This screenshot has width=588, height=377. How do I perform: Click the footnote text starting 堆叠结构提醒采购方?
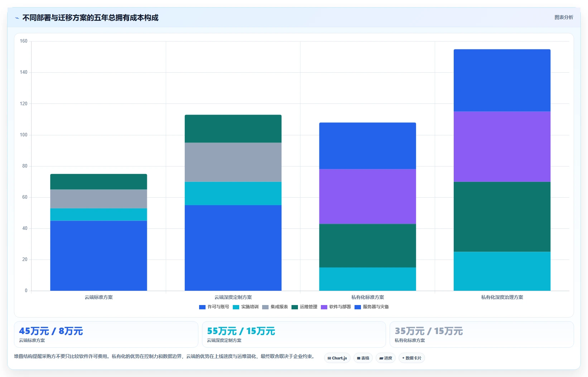tap(165, 357)
